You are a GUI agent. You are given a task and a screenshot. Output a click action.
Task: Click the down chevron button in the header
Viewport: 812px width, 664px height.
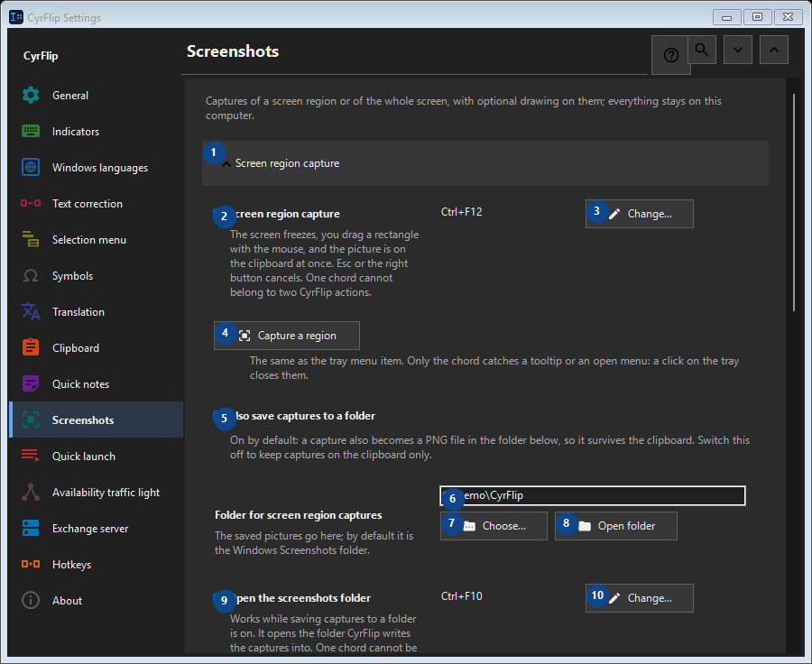pos(738,50)
